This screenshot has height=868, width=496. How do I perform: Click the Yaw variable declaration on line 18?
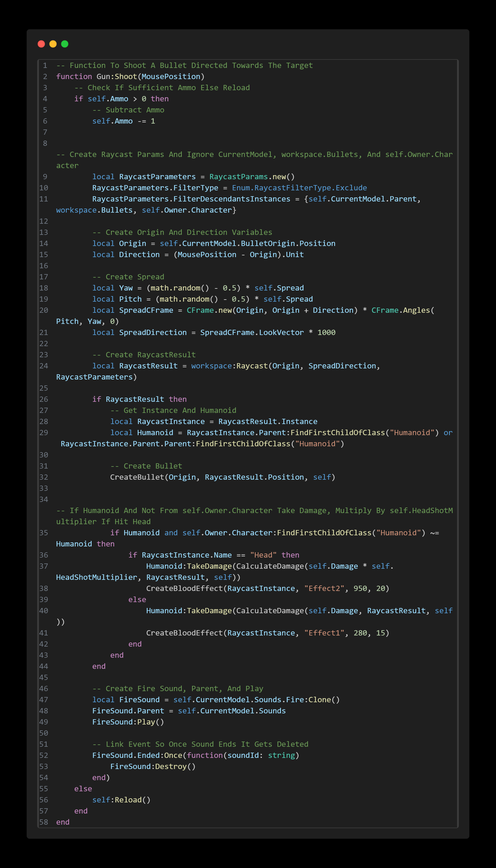pyautogui.click(x=126, y=288)
